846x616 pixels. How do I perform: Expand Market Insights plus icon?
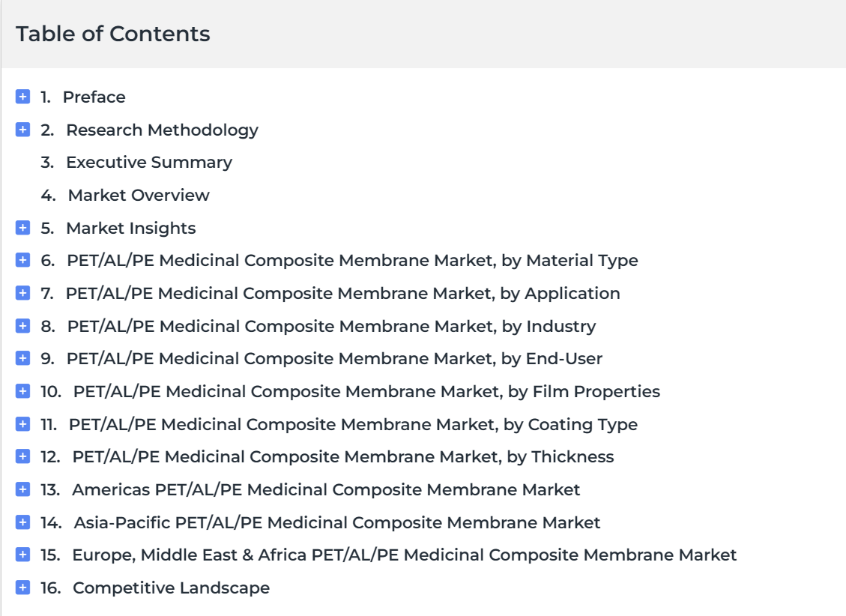click(x=22, y=228)
